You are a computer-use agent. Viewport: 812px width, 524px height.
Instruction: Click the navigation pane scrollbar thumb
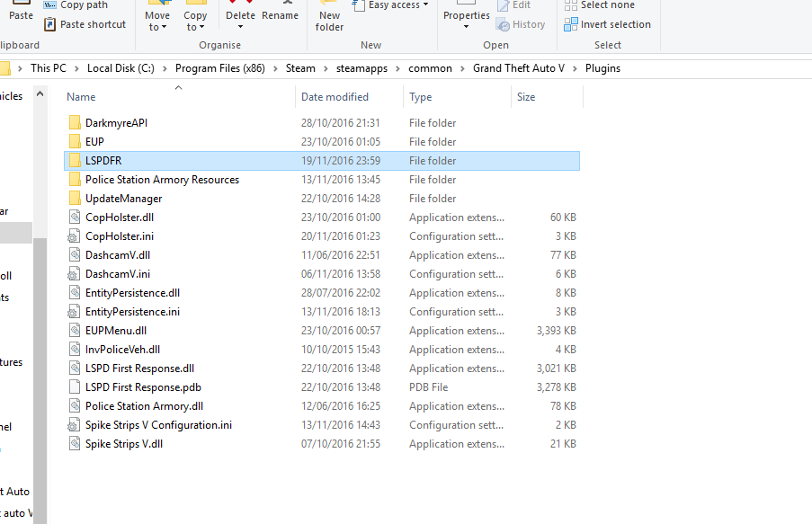(x=40, y=380)
